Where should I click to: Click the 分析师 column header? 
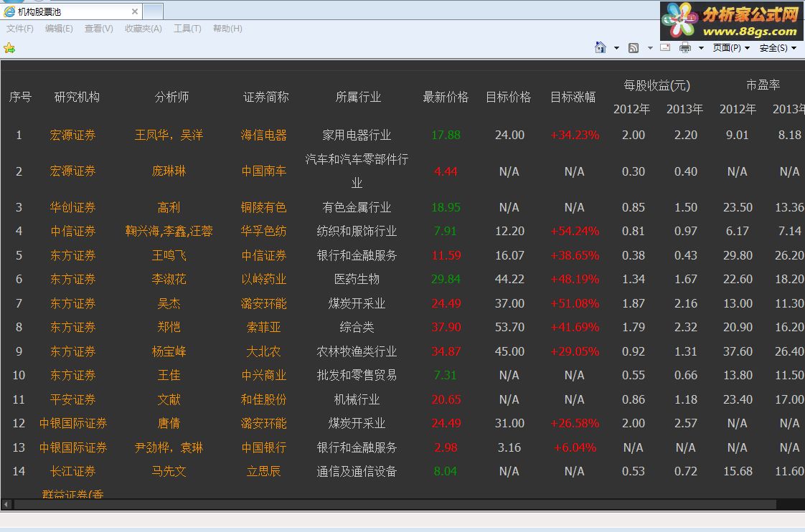coord(171,97)
